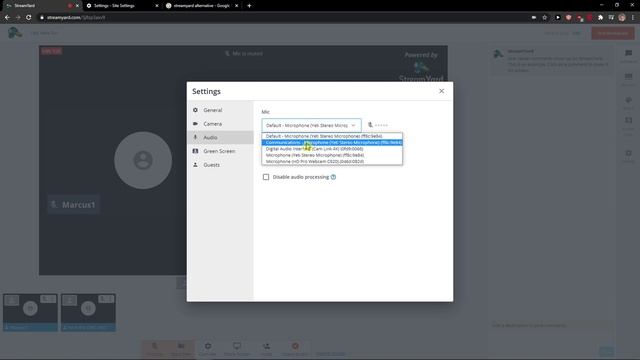Bookmark this page with star icon
640x360 pixels.
point(544,18)
